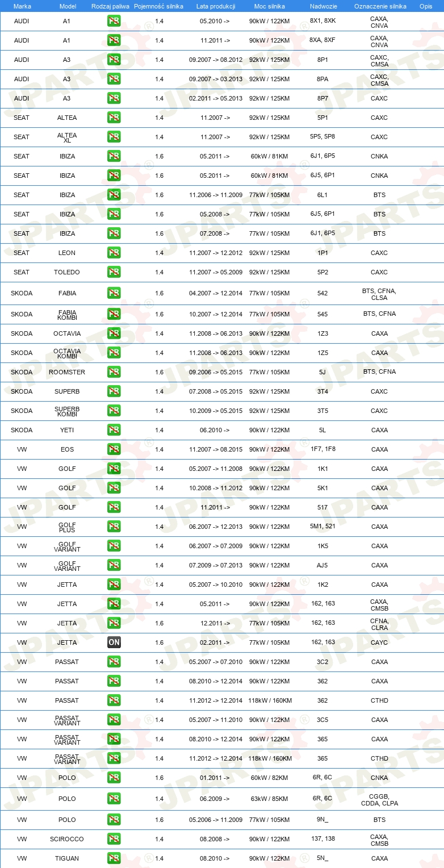The image size is (444, 868).
Task: Click the Rodzaj paliwa column header
Action: pyautogui.click(x=110, y=6)
